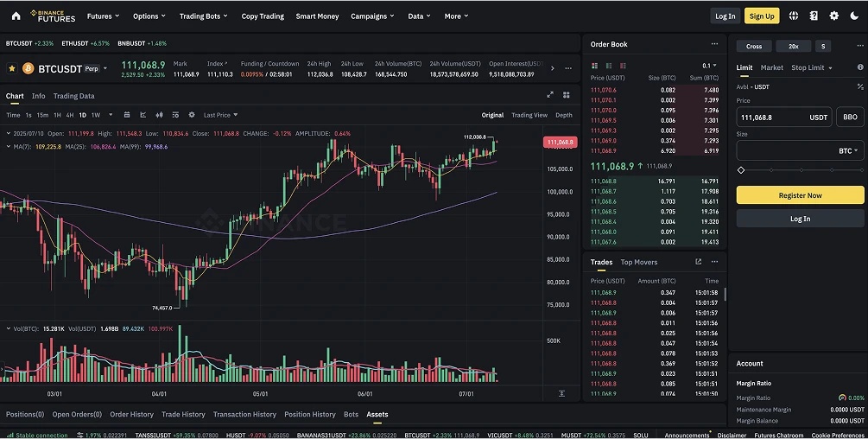Open the Last Price dropdown

(x=220, y=115)
